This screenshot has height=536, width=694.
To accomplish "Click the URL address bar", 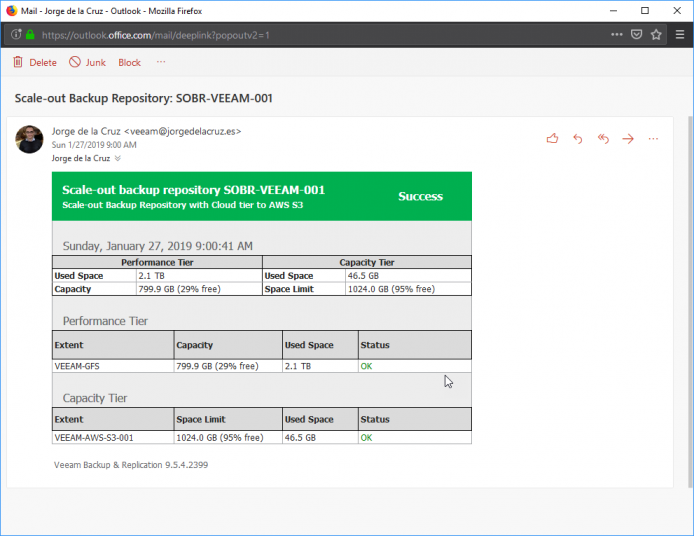I will click(x=310, y=35).
